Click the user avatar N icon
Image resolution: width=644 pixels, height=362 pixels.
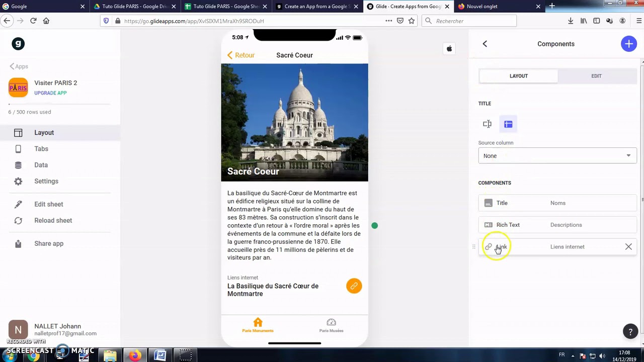tap(18, 330)
